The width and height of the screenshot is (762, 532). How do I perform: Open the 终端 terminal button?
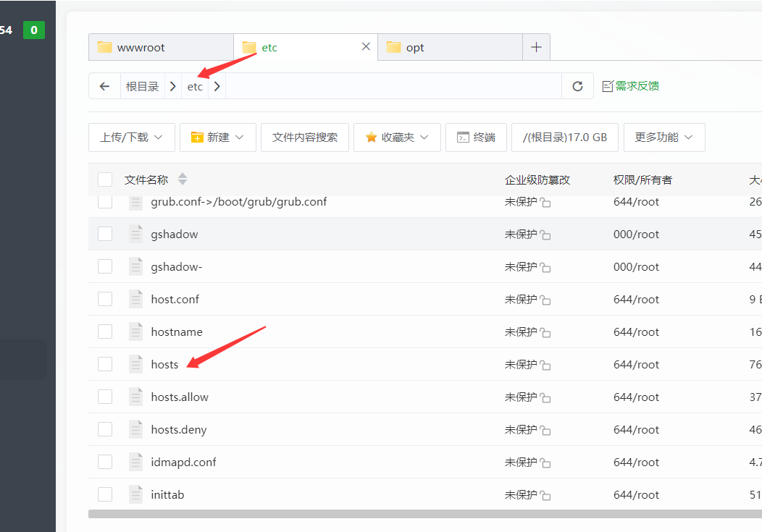(477, 138)
